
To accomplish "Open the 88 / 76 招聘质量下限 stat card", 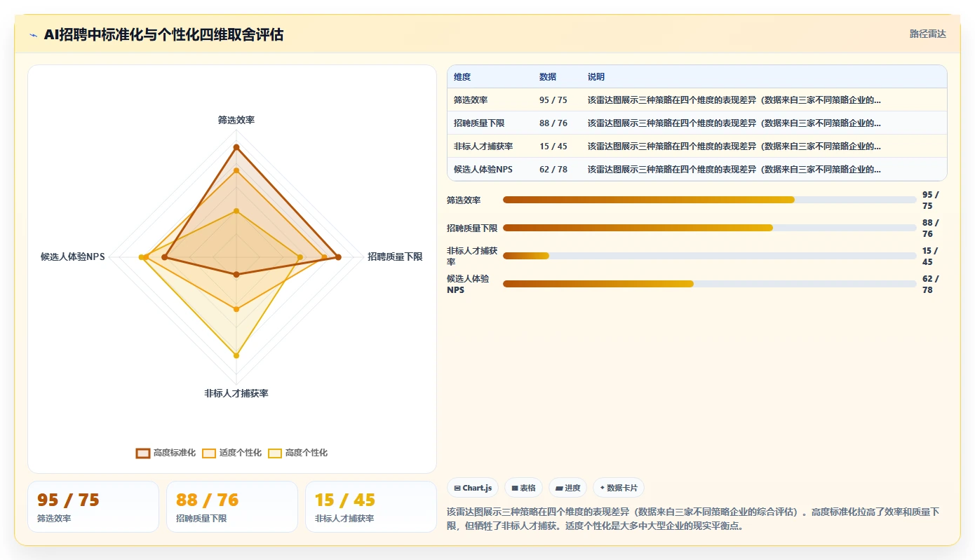I will pos(232,507).
